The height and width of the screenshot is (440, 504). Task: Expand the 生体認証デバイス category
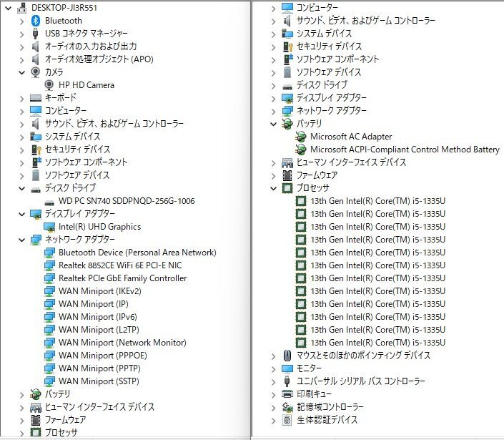point(273,421)
